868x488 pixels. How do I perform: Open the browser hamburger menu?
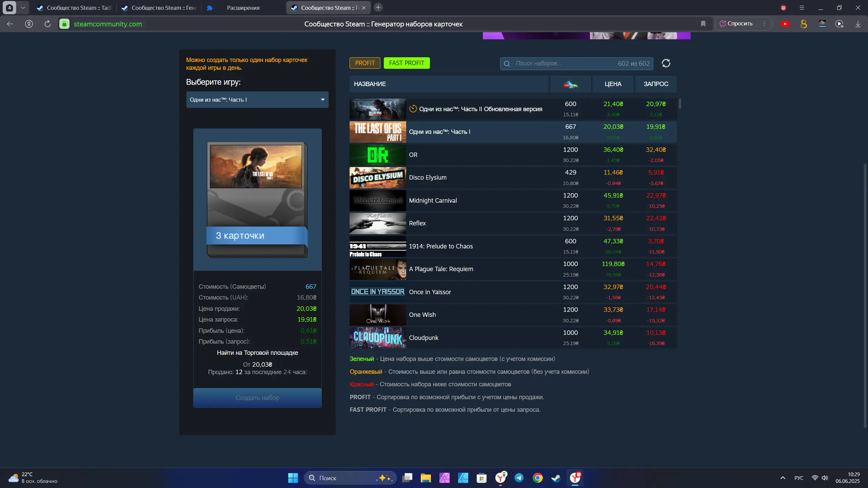pyautogui.click(x=802, y=7)
